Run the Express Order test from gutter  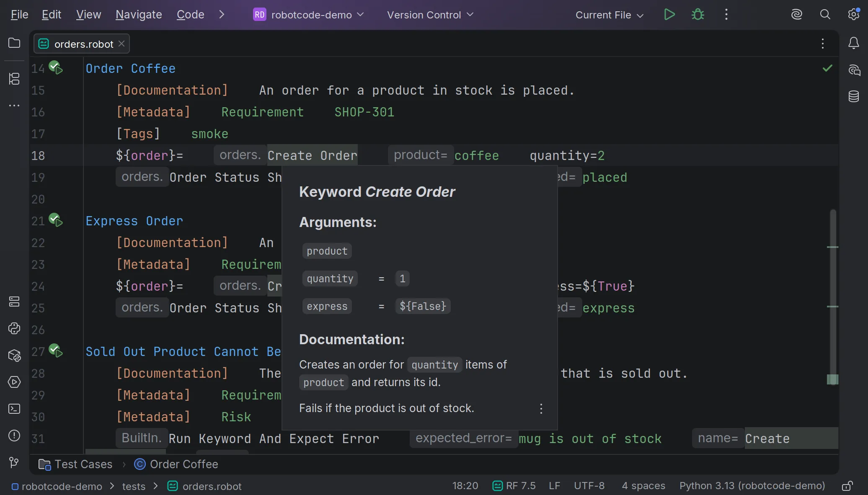tap(56, 220)
